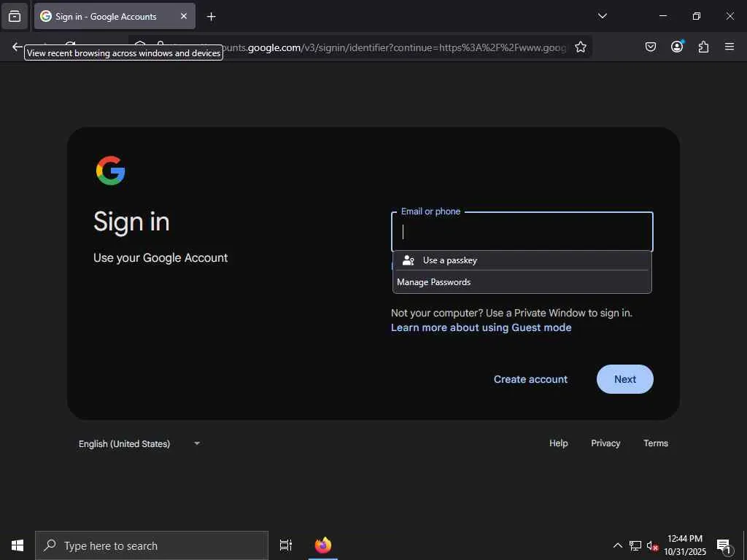Restore down the Firefox window
The width and height of the screenshot is (747, 560).
click(697, 16)
